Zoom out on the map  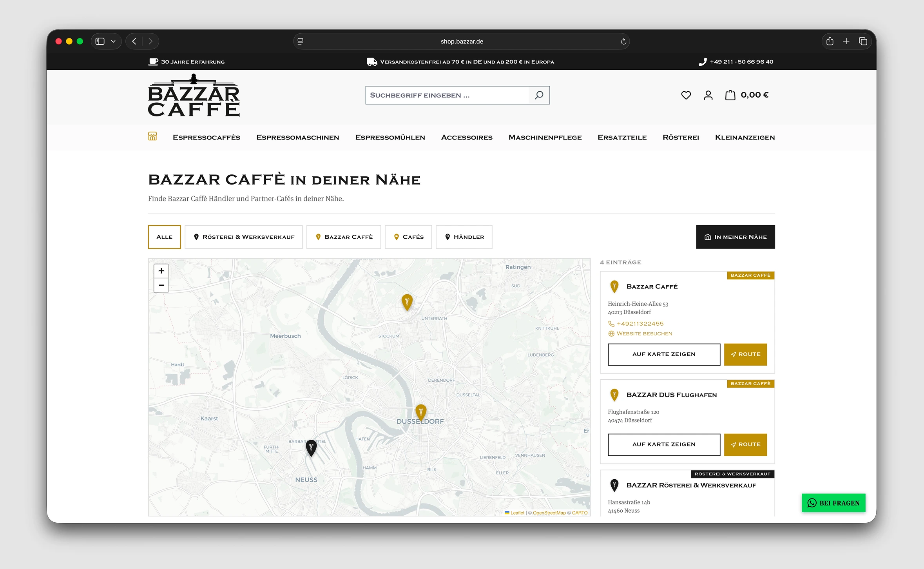point(161,285)
